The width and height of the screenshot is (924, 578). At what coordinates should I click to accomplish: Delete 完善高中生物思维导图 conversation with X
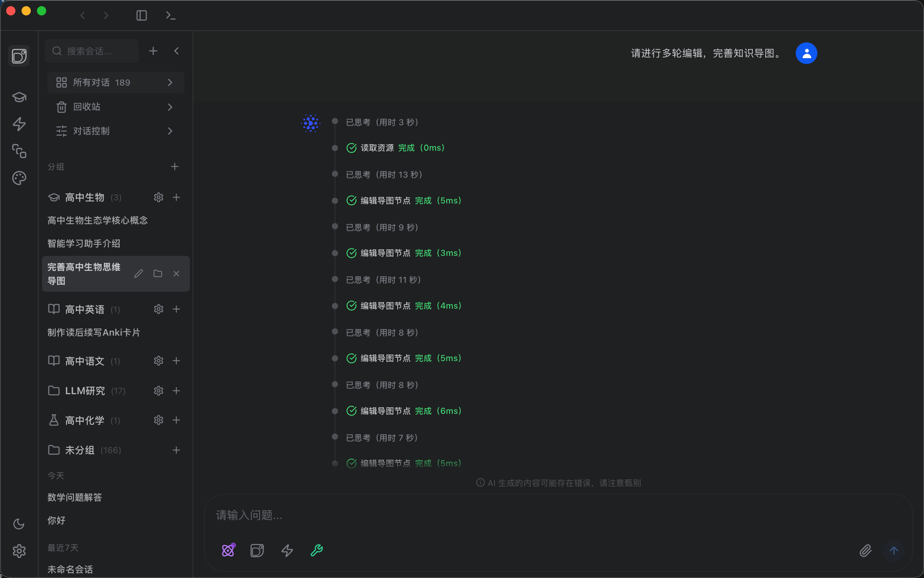(176, 274)
